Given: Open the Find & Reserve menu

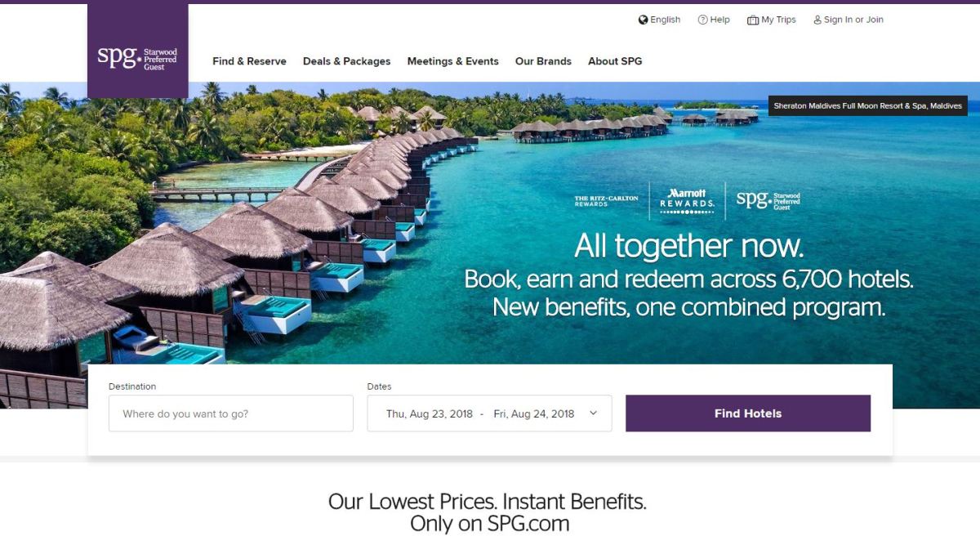Looking at the screenshot, I should tap(249, 61).
